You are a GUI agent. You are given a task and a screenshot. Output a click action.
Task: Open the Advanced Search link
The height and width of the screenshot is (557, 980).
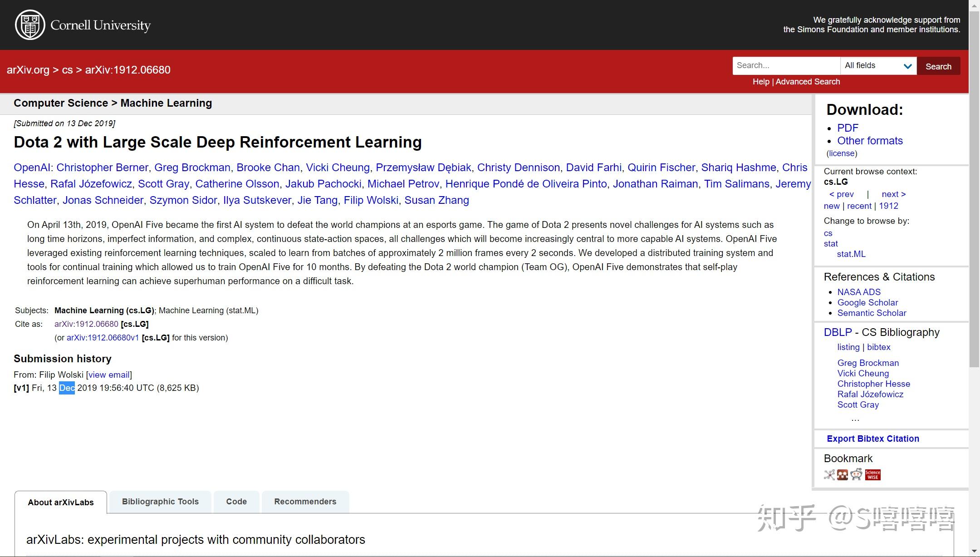pyautogui.click(x=808, y=82)
